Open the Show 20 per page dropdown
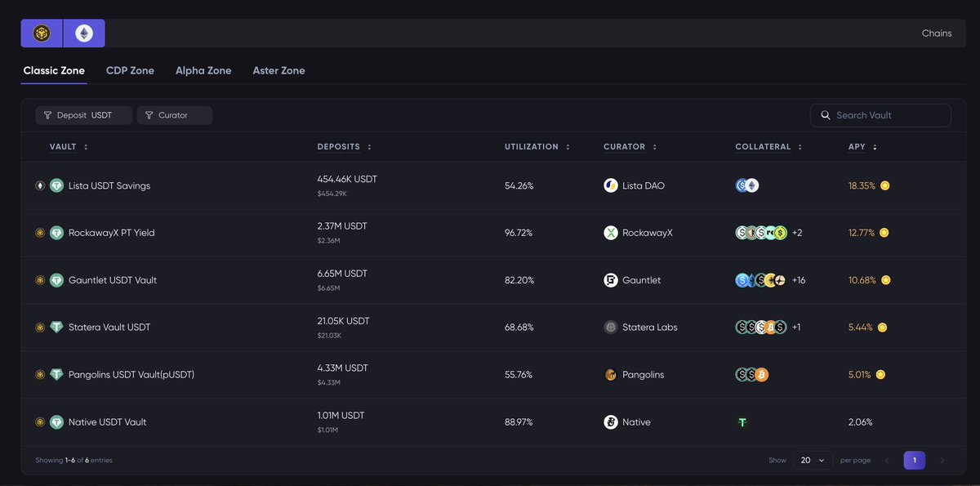980x486 pixels. click(813, 460)
